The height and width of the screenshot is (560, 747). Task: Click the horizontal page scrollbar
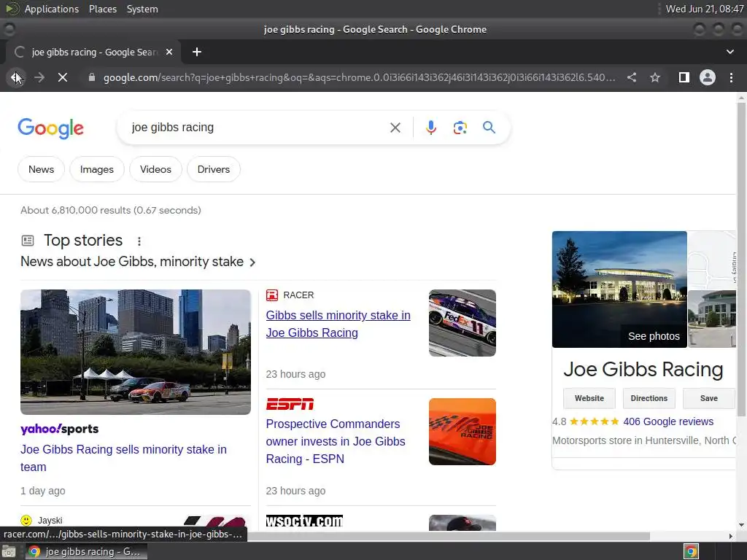coord(448,536)
